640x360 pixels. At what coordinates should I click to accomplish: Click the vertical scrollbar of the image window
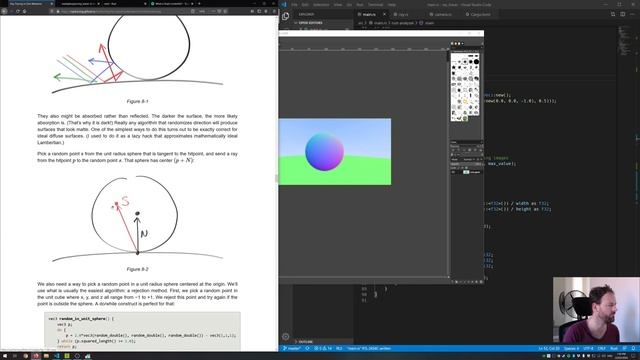pyautogui.click(x=449, y=163)
